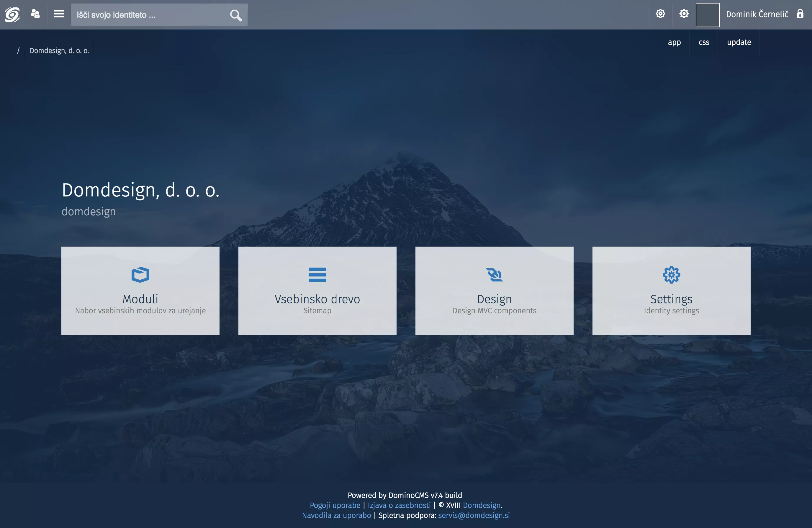Open the Pogoji uporabe link
This screenshot has width=812, height=528.
pyautogui.click(x=335, y=505)
